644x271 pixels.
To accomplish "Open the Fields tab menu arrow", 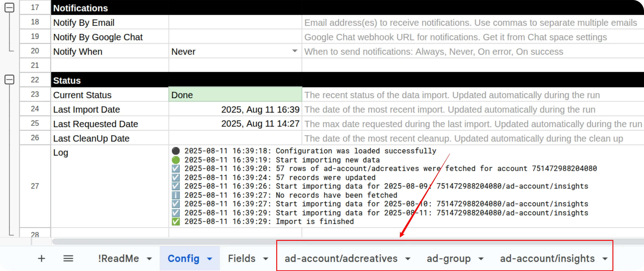I will click(x=266, y=259).
